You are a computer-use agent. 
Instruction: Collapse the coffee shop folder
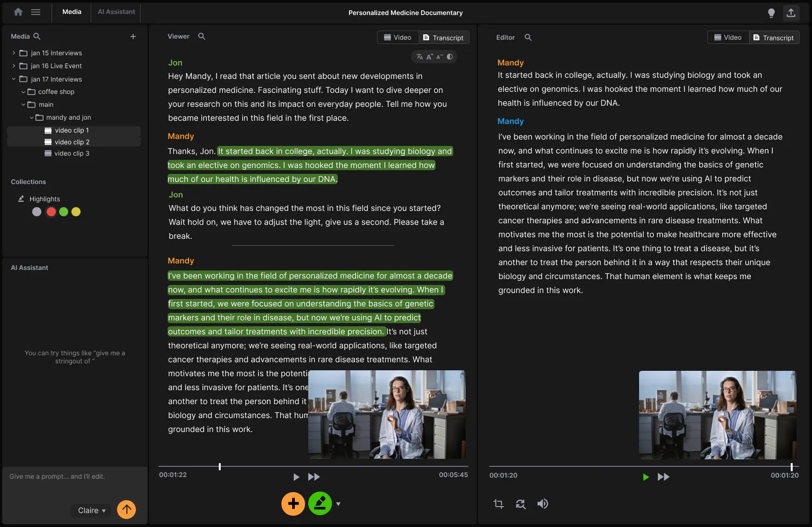(x=23, y=91)
